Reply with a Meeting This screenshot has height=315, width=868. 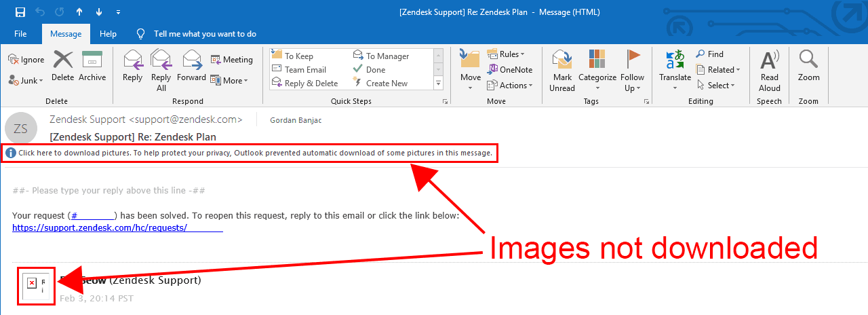(231, 60)
